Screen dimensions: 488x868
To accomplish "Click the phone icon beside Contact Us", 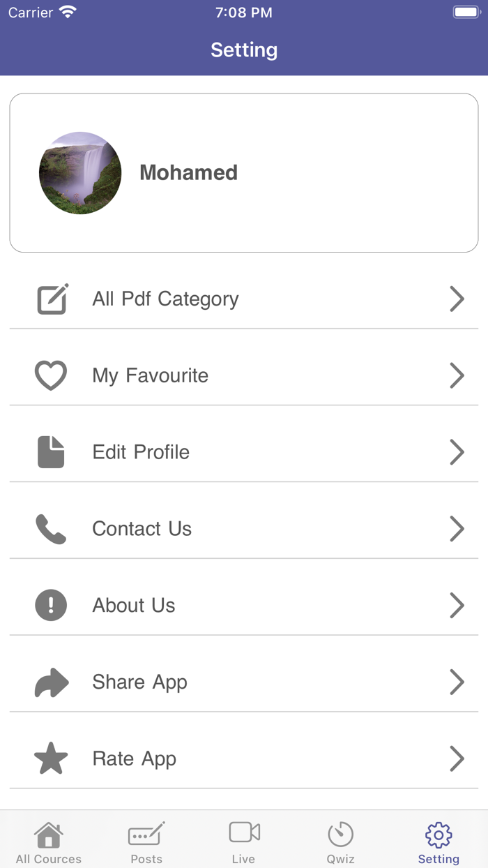I will click(50, 529).
